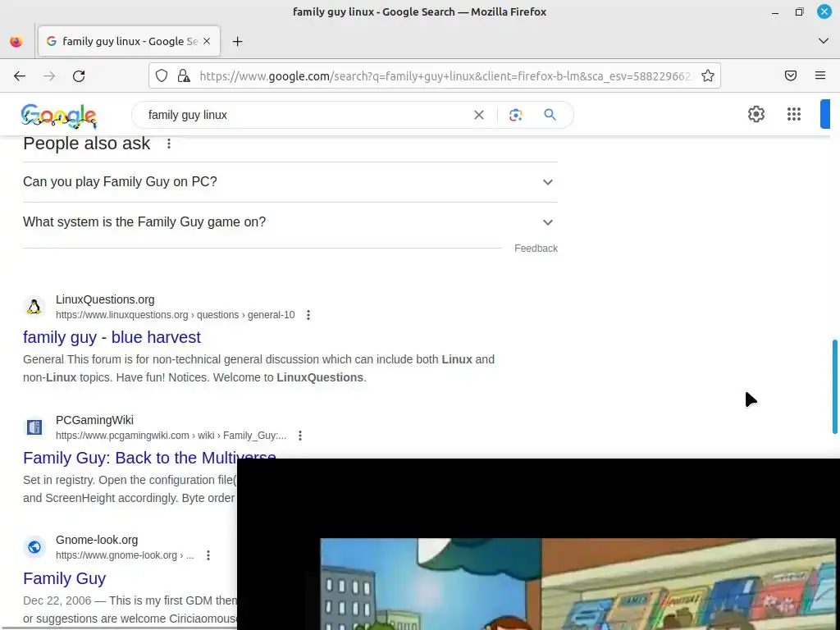Expand 'What system is the Family Guy game on?'

(290, 222)
